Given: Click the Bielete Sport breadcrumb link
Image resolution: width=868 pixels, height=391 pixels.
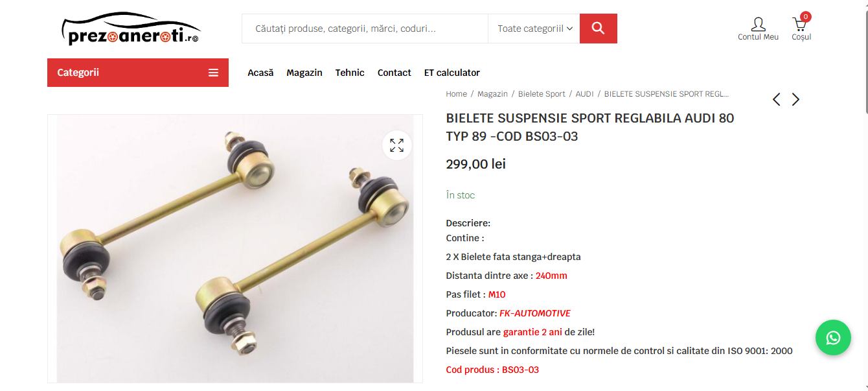Looking at the screenshot, I should click(x=542, y=94).
